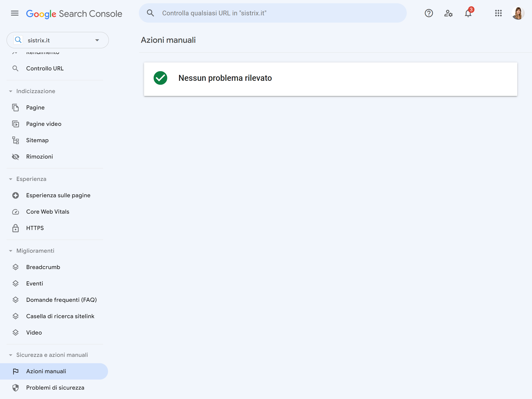Click the URL inspection search bar

pyautogui.click(x=273, y=13)
